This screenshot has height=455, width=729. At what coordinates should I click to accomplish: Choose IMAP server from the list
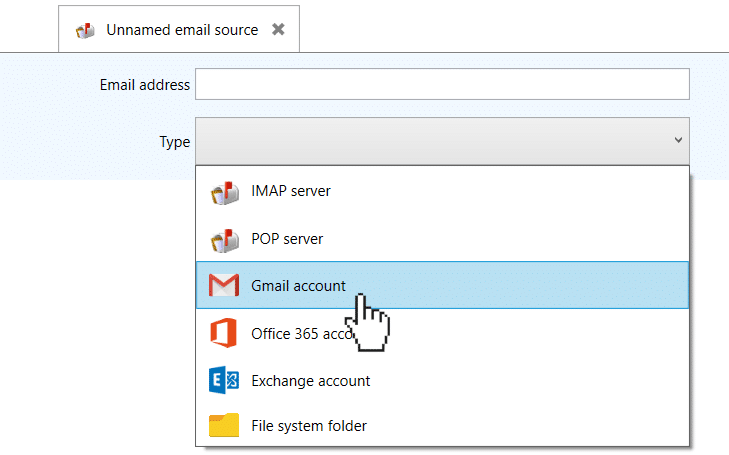[x=442, y=191]
